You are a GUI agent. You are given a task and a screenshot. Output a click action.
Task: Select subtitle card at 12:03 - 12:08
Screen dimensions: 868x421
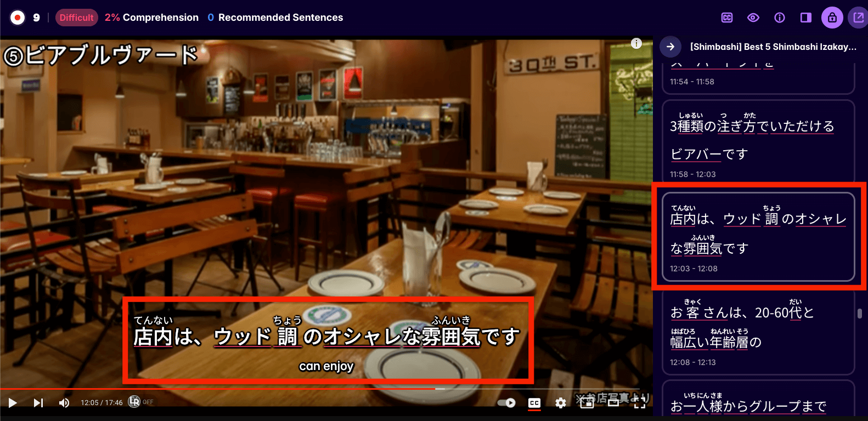click(758, 237)
